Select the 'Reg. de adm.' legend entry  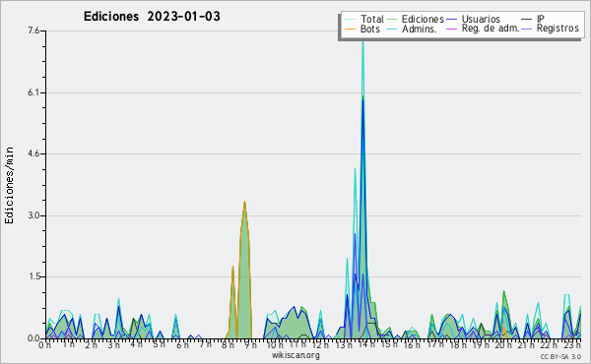[x=491, y=29]
